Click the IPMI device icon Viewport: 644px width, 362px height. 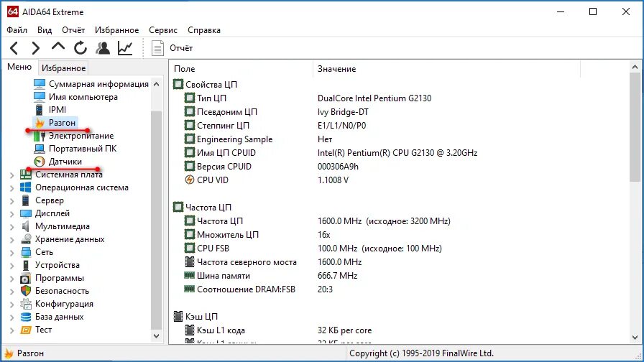click(39, 110)
